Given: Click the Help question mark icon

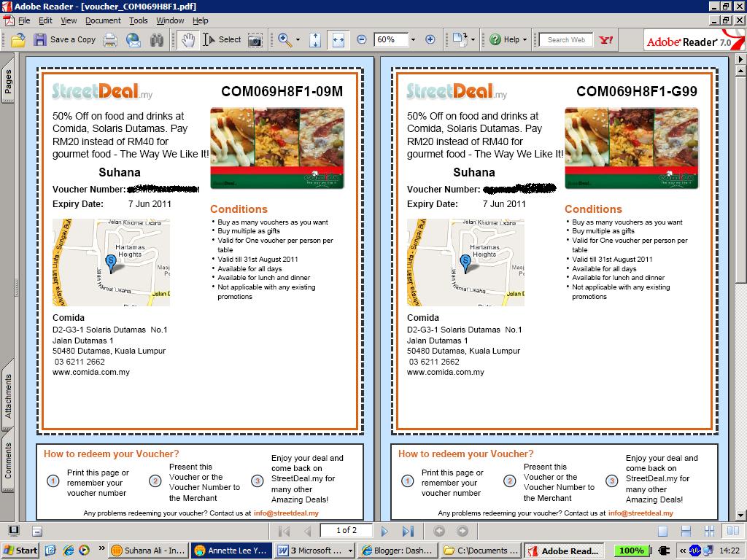Looking at the screenshot, I should (495, 39).
